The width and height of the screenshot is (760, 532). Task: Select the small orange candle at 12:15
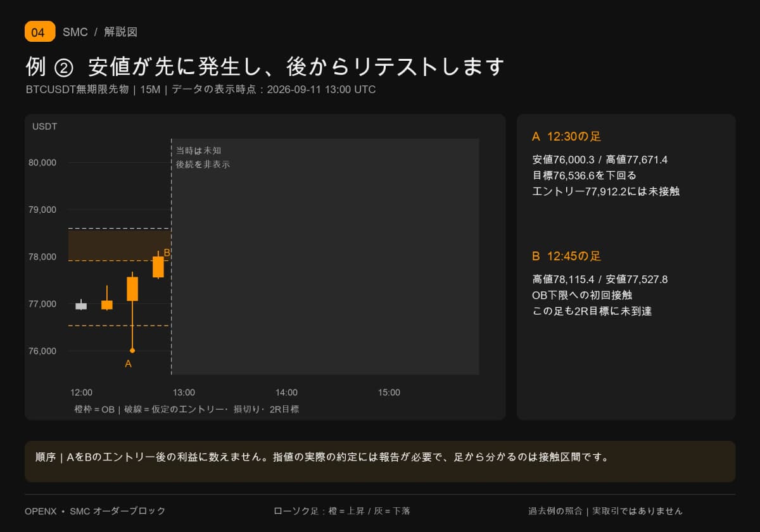107,305
